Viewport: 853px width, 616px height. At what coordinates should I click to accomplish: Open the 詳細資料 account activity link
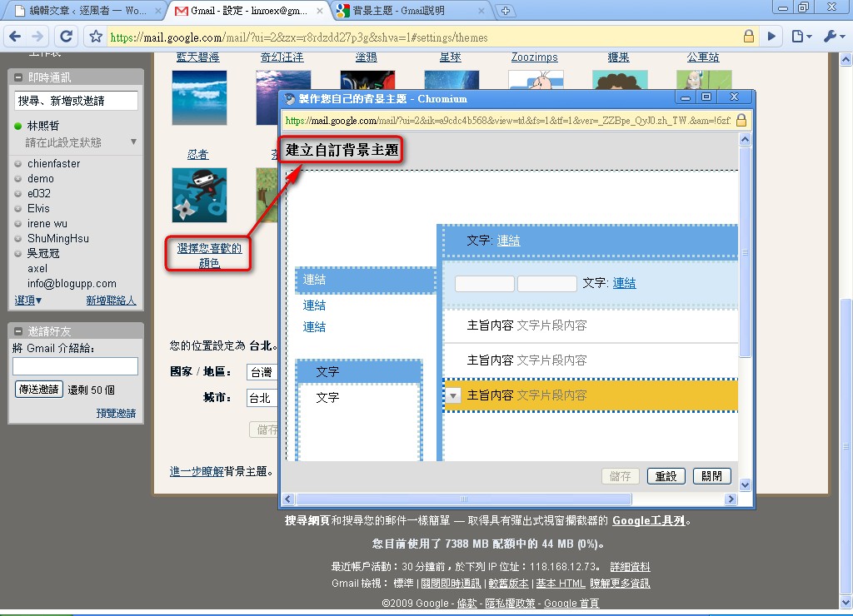[630, 567]
